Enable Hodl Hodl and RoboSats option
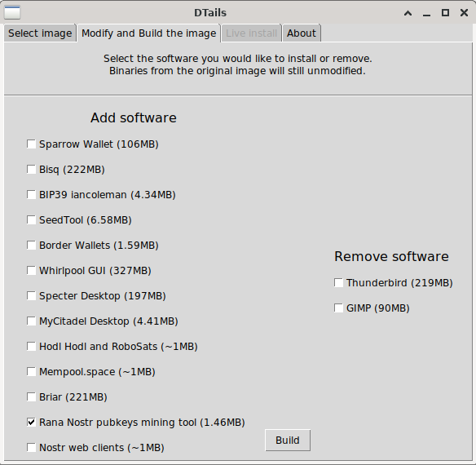476x465 pixels. 31,347
